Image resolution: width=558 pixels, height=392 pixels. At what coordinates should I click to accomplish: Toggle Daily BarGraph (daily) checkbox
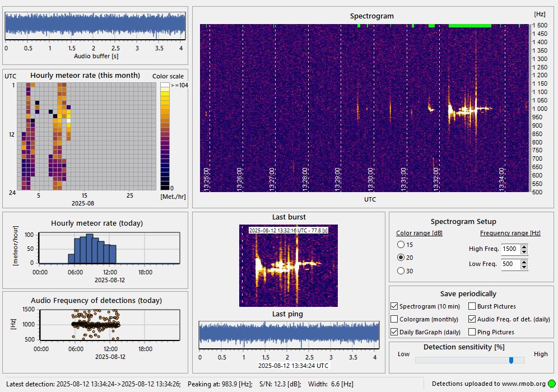click(394, 332)
